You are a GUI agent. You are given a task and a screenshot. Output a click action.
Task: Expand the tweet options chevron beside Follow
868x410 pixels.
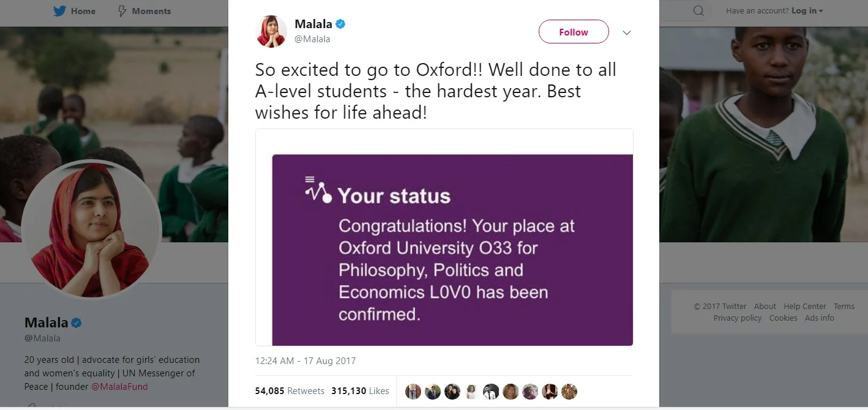point(626,33)
